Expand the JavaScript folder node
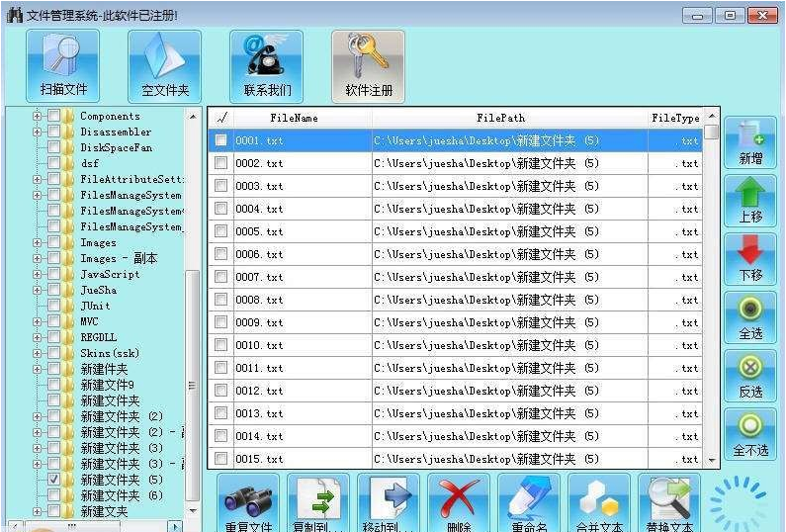Viewport: 786px width, 532px height. (x=38, y=274)
